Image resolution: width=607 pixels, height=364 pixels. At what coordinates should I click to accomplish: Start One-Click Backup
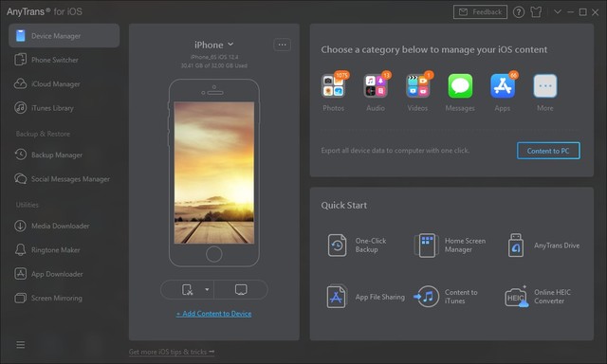point(357,246)
